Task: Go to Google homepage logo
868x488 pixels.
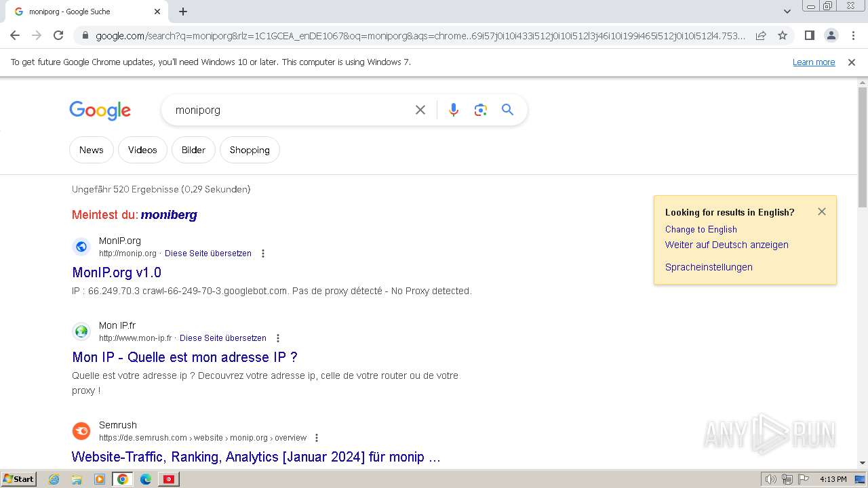Action: tap(100, 110)
